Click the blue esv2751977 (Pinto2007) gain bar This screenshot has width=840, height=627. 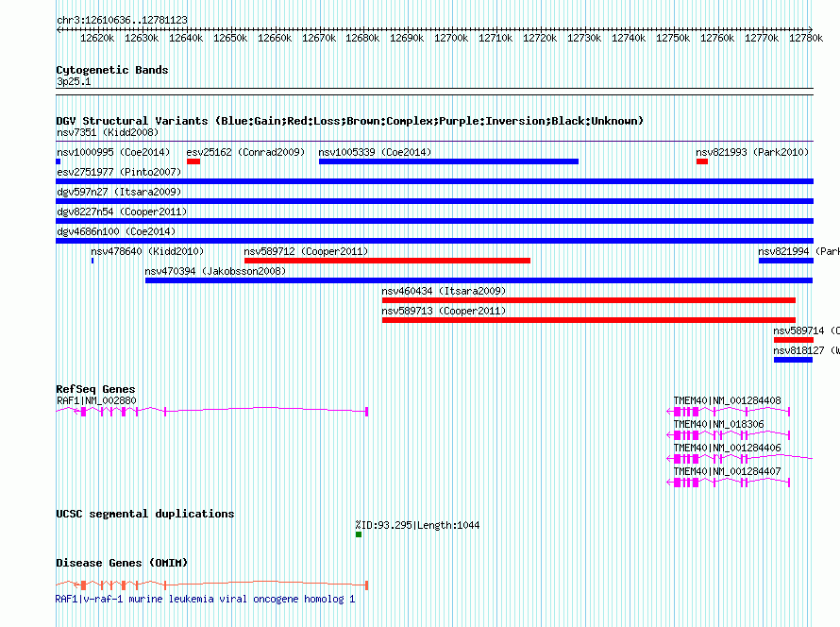[434, 181]
